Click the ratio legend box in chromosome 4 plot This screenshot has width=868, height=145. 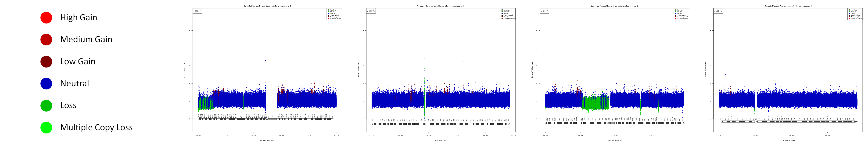tap(718, 11)
